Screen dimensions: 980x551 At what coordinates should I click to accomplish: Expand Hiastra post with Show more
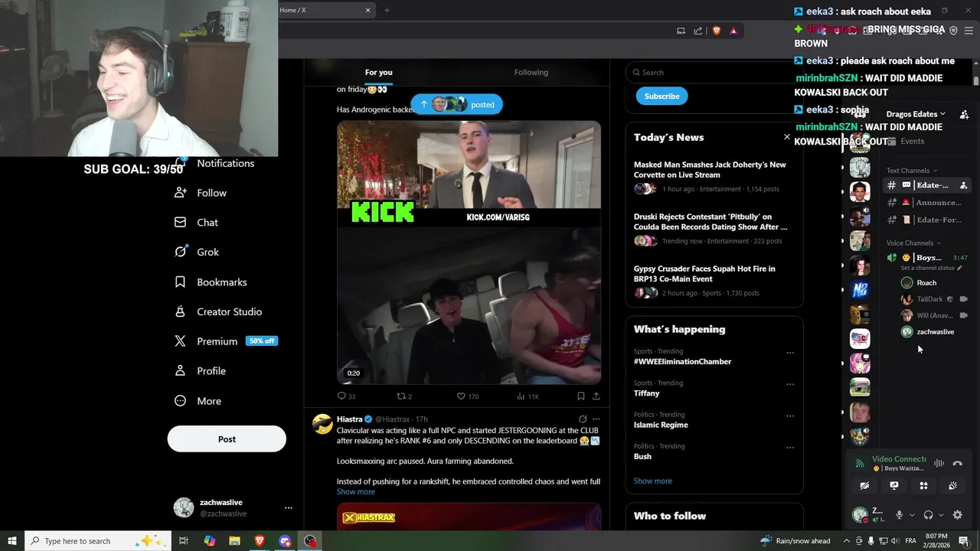point(355,491)
